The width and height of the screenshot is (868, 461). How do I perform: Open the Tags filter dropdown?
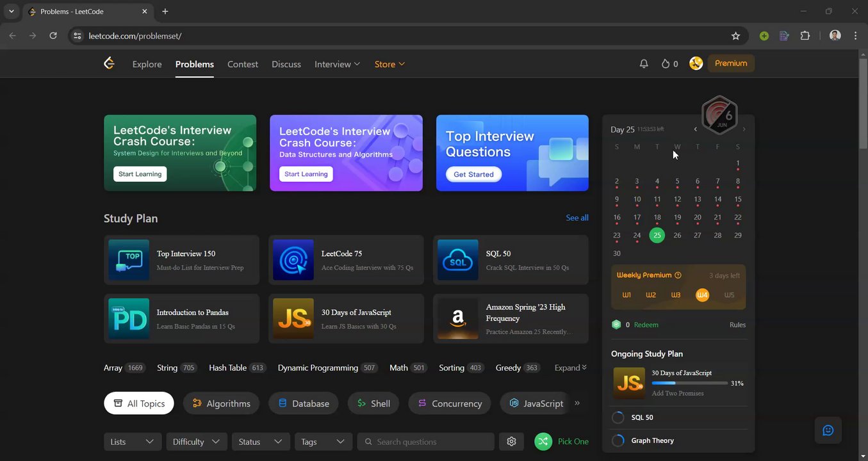pos(323,441)
